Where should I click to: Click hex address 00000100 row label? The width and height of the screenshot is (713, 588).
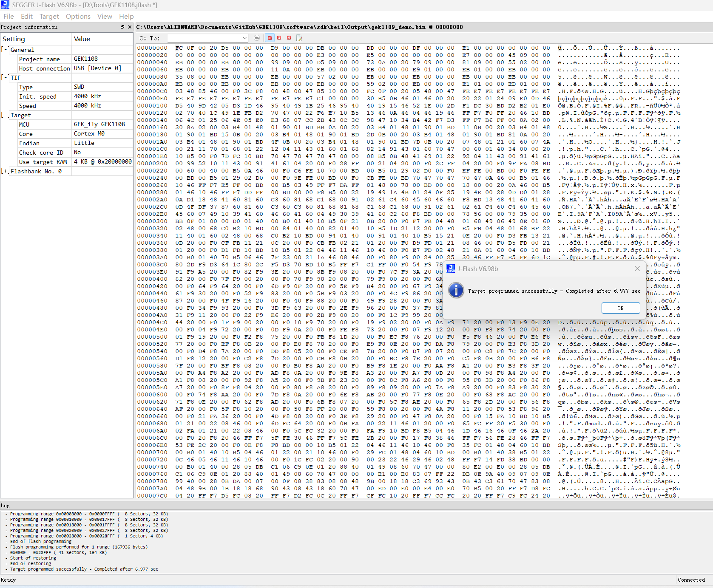152,106
